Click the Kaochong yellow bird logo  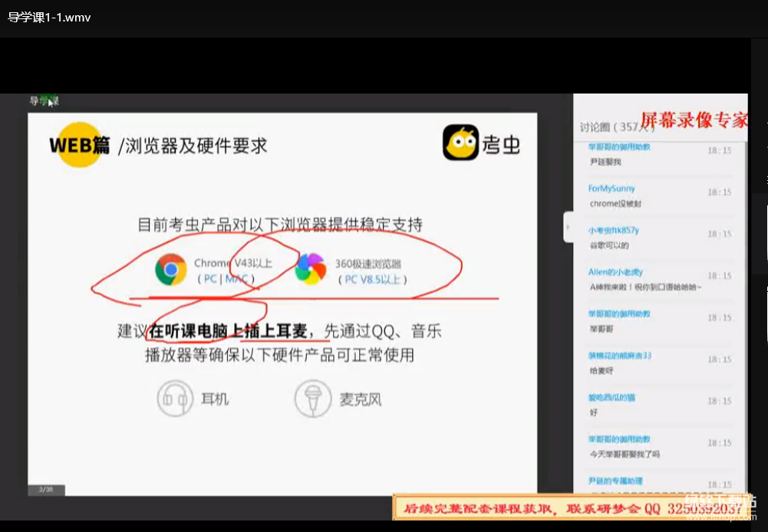point(460,143)
